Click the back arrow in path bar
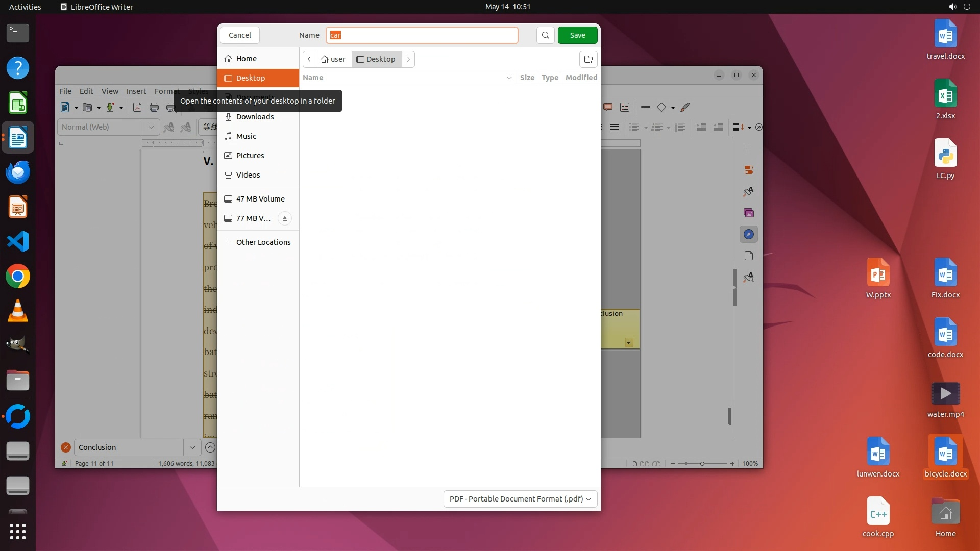 (309, 59)
